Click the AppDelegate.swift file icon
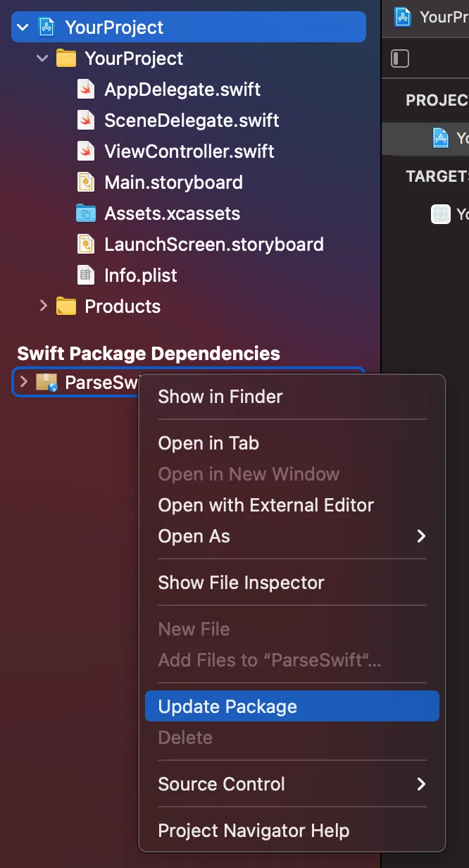The height and width of the screenshot is (868, 469). pyautogui.click(x=86, y=89)
